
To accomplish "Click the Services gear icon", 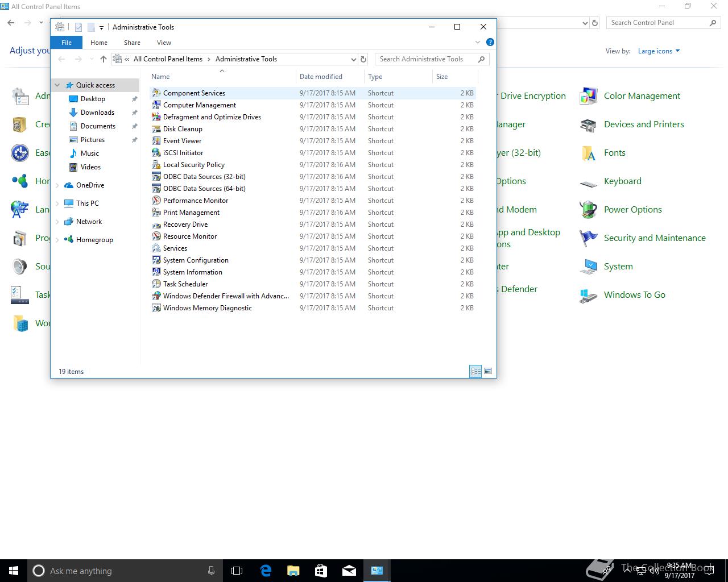I will click(156, 248).
